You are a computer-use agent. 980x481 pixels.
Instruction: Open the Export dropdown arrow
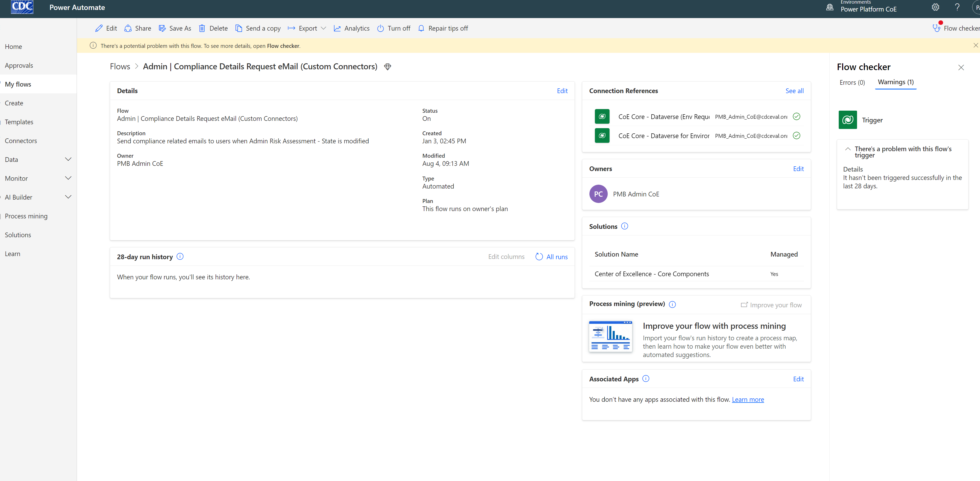(324, 28)
